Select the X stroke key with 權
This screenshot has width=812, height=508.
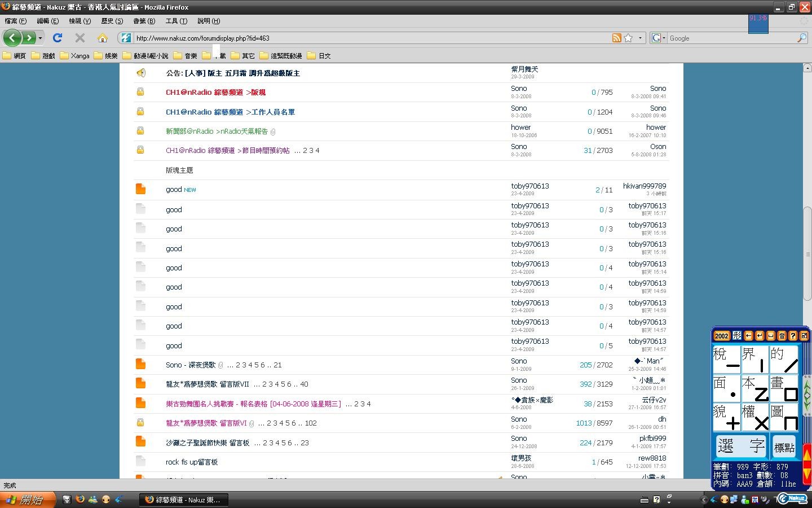756,418
